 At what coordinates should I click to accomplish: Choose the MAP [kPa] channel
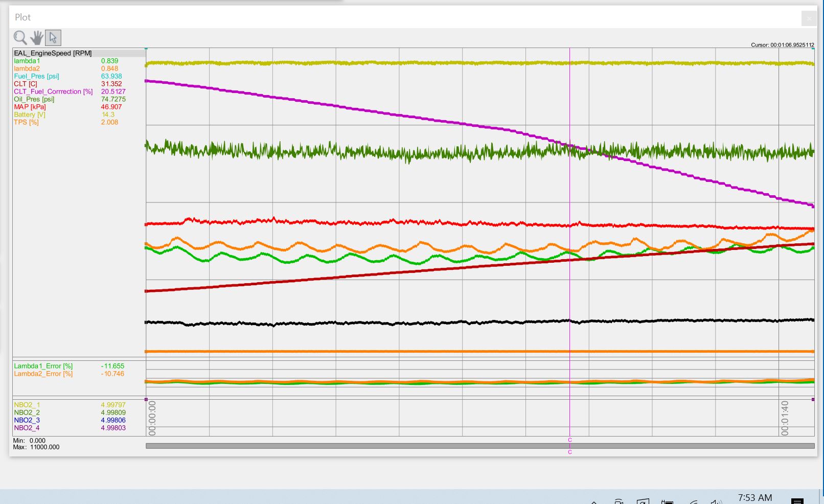coord(30,107)
